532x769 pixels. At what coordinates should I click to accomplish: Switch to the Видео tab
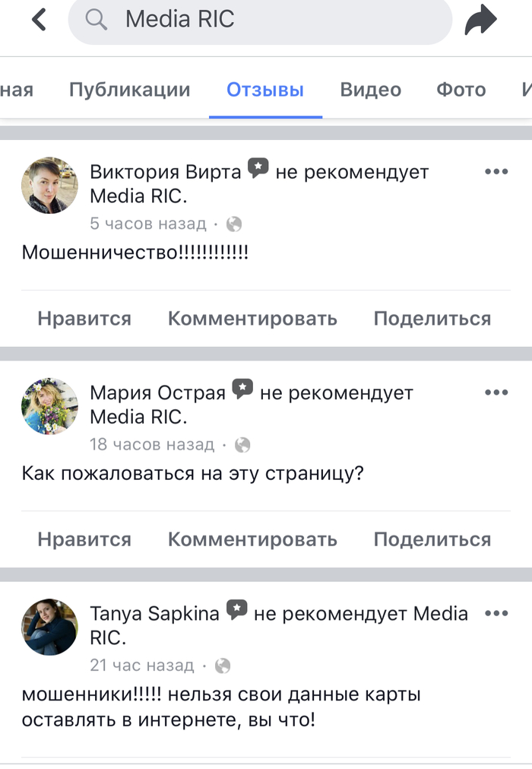370,90
